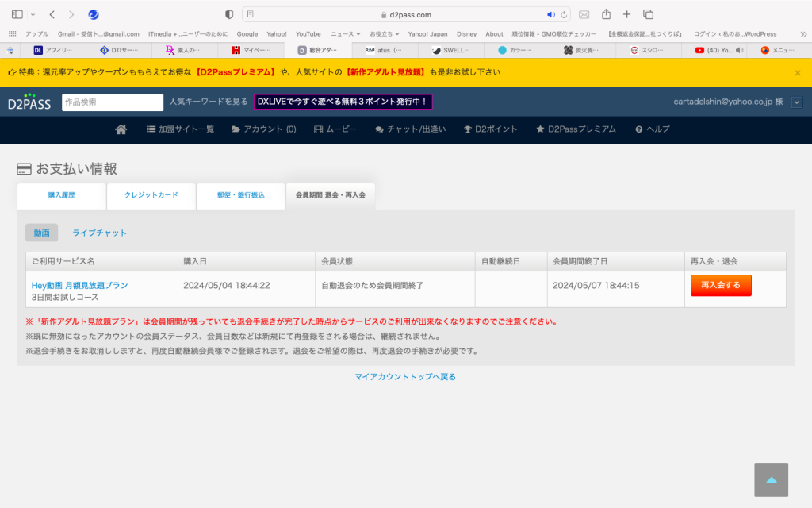Image resolution: width=812 pixels, height=508 pixels.
Task: Open a new tab with the plus icon
Action: pos(626,14)
